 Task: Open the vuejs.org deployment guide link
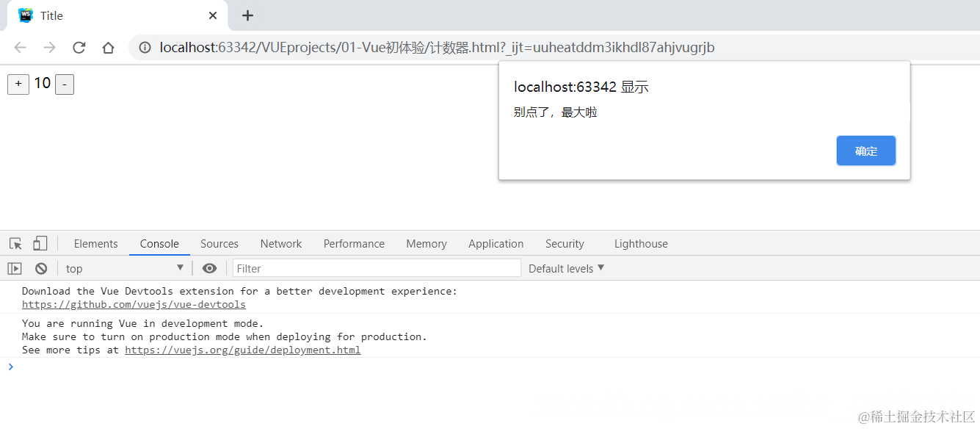click(242, 350)
